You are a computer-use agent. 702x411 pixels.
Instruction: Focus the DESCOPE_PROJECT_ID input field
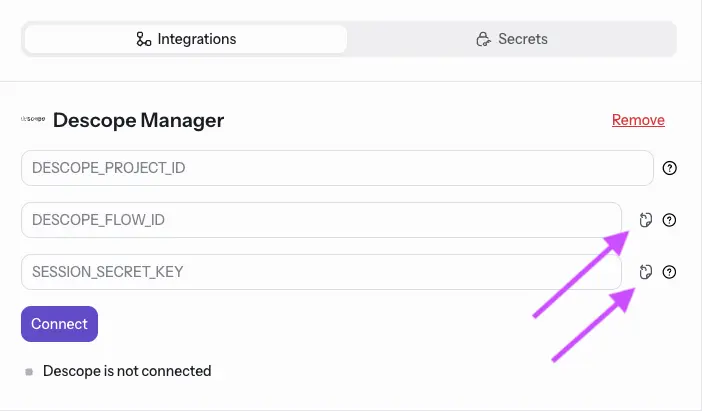point(336,168)
